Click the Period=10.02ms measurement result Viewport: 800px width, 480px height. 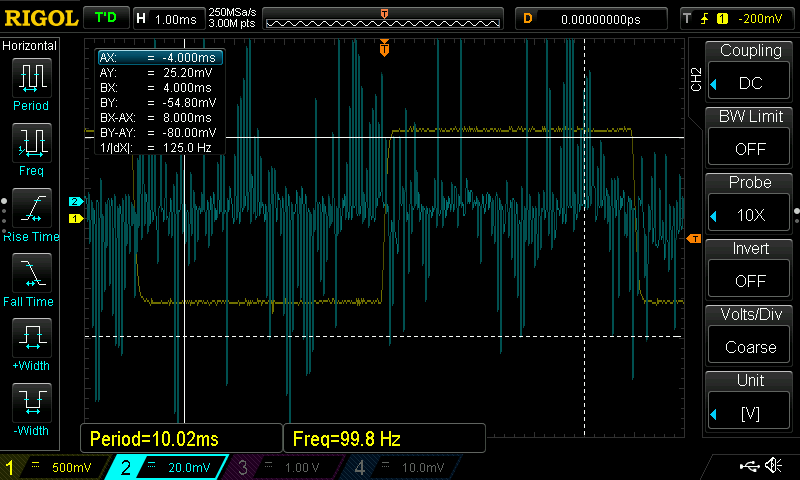pos(181,438)
